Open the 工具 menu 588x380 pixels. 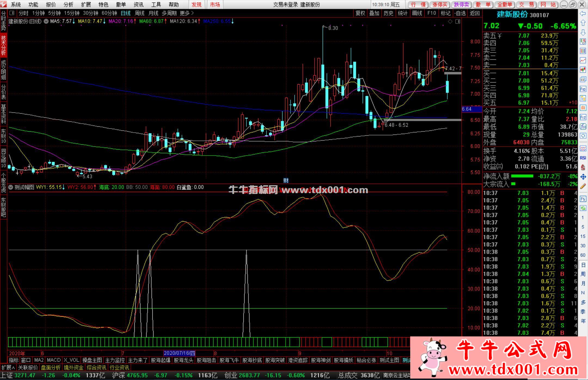point(156,5)
